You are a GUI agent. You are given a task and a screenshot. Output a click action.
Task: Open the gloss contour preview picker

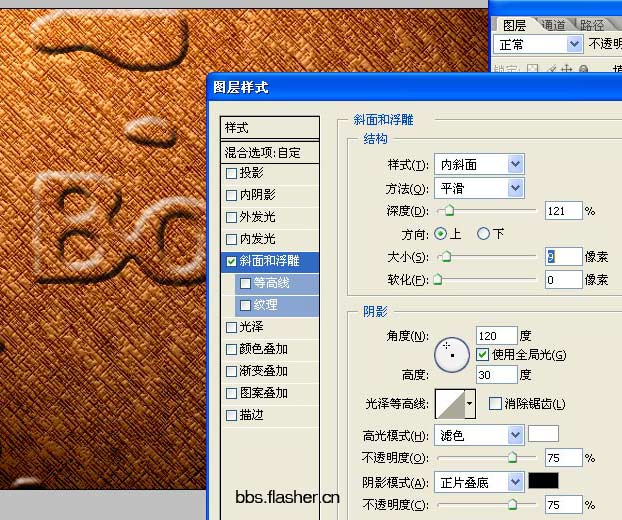(x=450, y=404)
